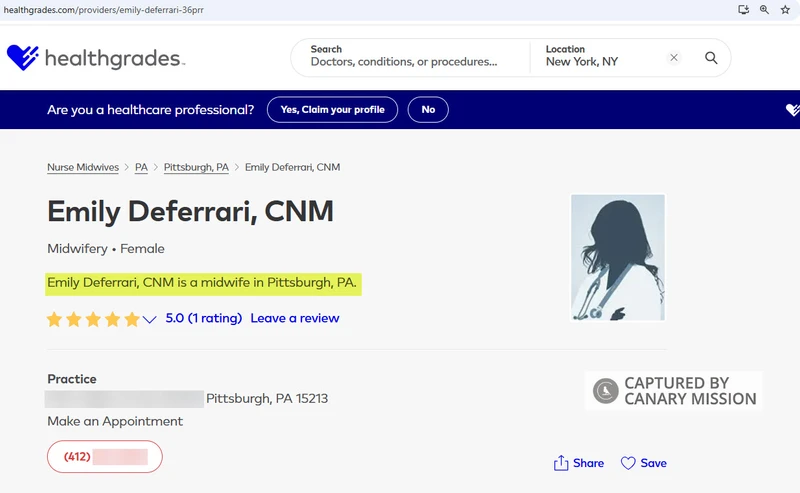
Task: Click the magnifier search icon
Action: (x=711, y=58)
